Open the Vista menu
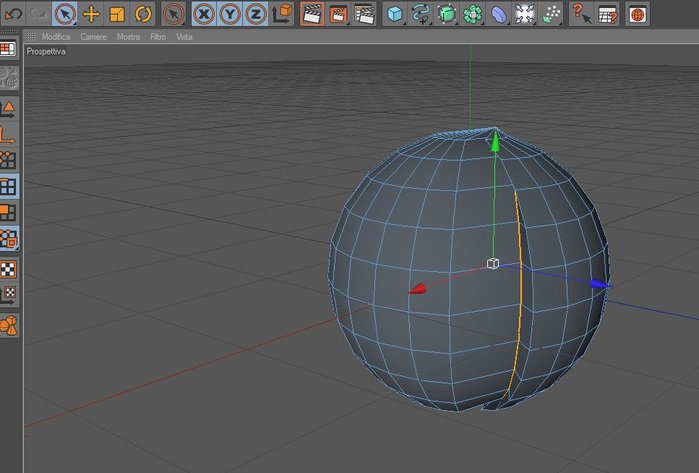699x473 pixels. [184, 37]
